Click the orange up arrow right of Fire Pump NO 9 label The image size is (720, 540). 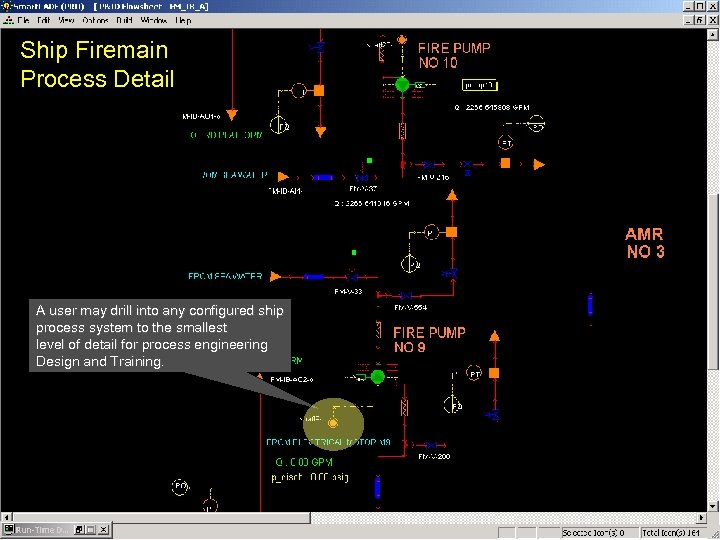(x=494, y=336)
